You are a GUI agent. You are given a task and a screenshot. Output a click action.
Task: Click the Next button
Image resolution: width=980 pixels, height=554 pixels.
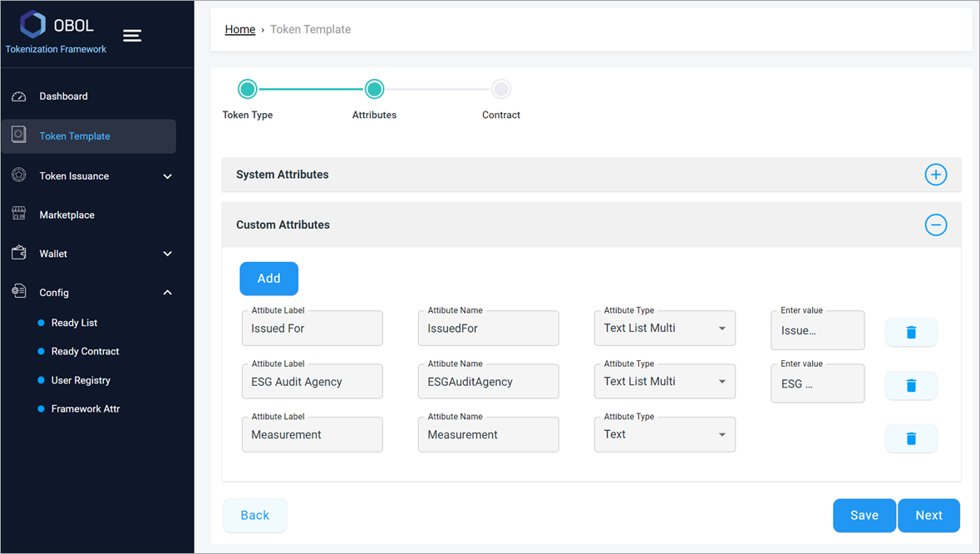928,515
